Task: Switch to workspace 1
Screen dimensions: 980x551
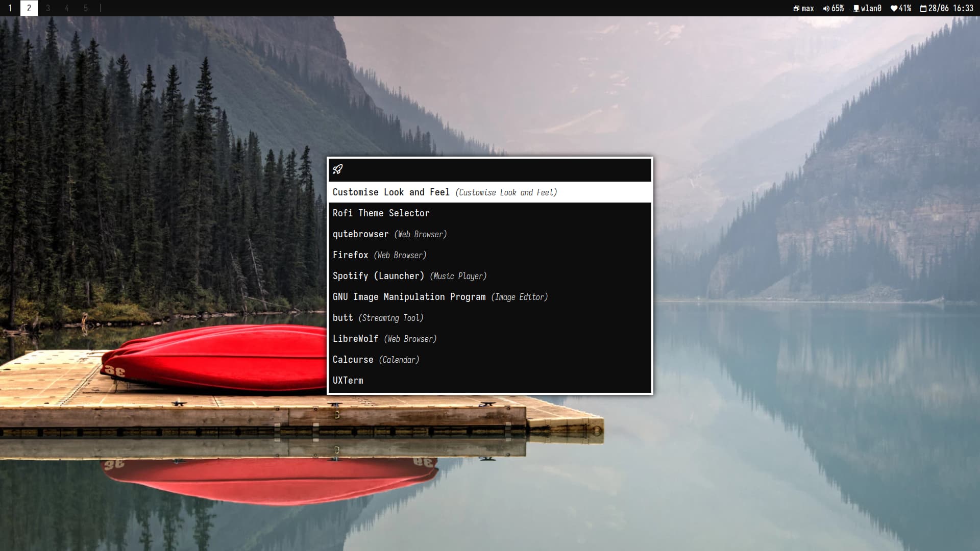Action: (x=10, y=8)
